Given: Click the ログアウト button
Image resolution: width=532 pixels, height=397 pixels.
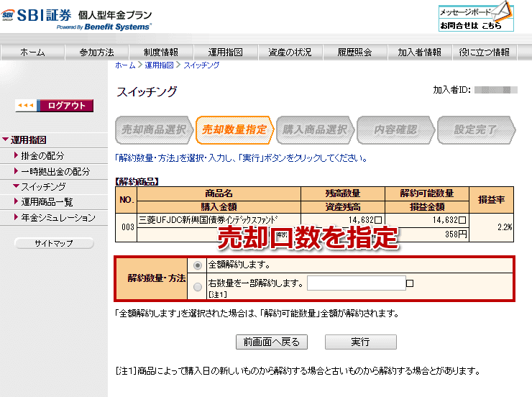Looking at the screenshot, I should point(55,106).
